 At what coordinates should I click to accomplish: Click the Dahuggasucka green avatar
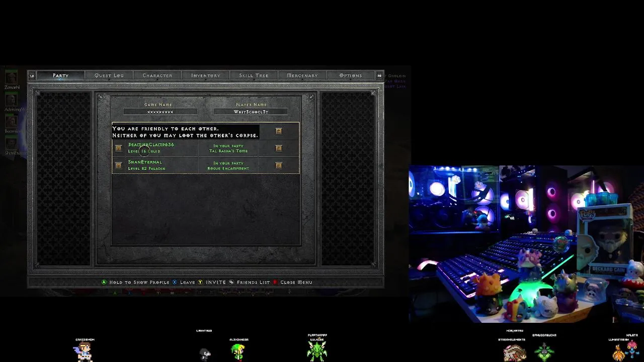[x=544, y=351]
